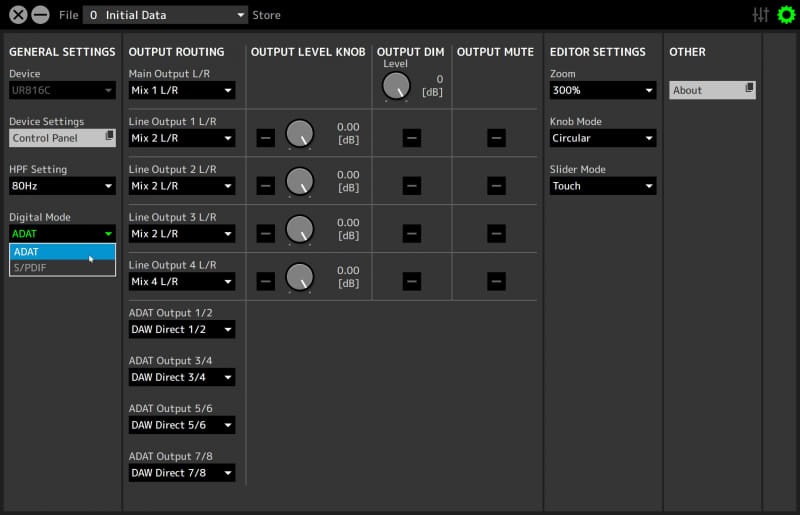Open the Zoom 300% dropdown
Image resolution: width=800 pixels, height=515 pixels.
(603, 90)
